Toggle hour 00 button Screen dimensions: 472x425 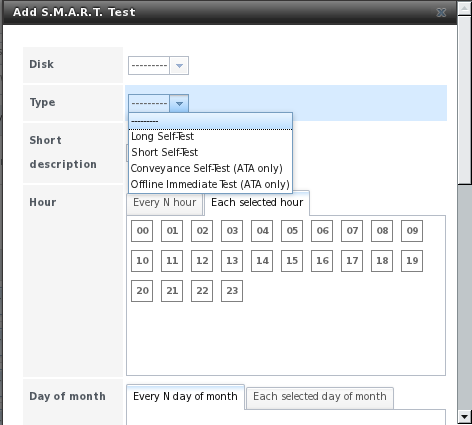(142, 231)
